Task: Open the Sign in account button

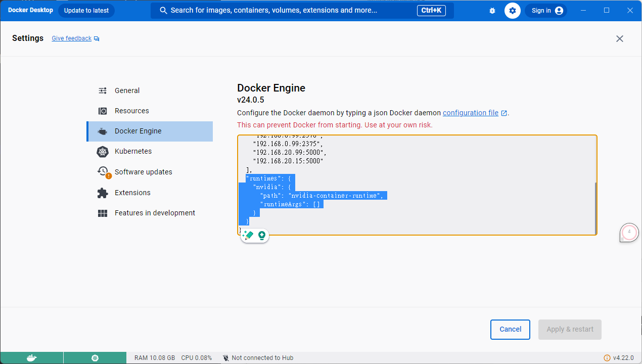Action: click(x=546, y=11)
